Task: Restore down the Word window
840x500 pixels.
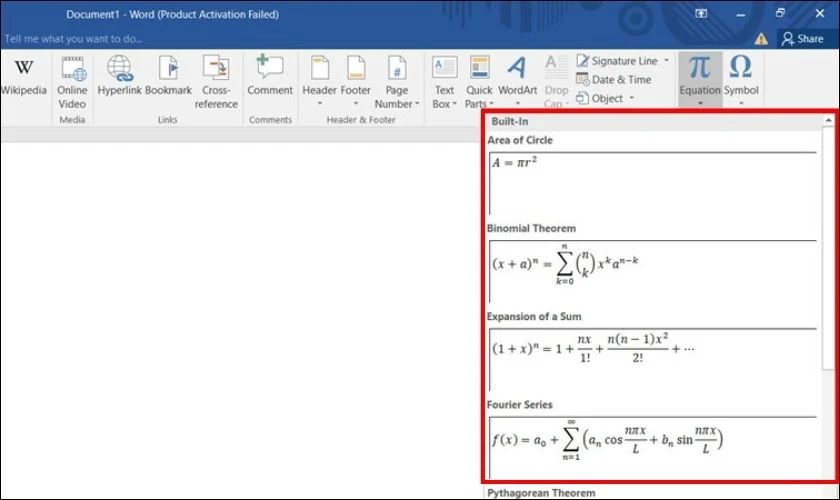Action: 780,13
